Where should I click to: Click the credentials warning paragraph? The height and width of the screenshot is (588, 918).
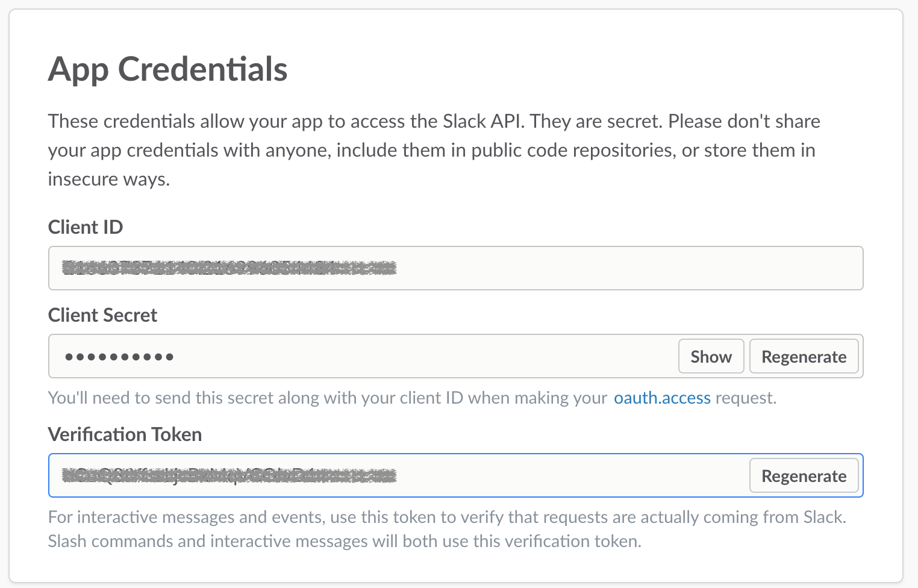pyautogui.click(x=434, y=149)
